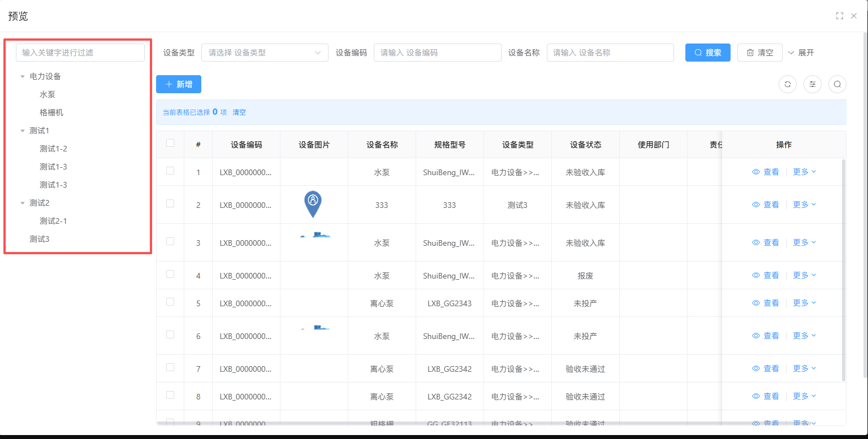Image resolution: width=868 pixels, height=439 pixels.
Task: Open 更多 dropdown in row 4
Action: [x=804, y=275]
